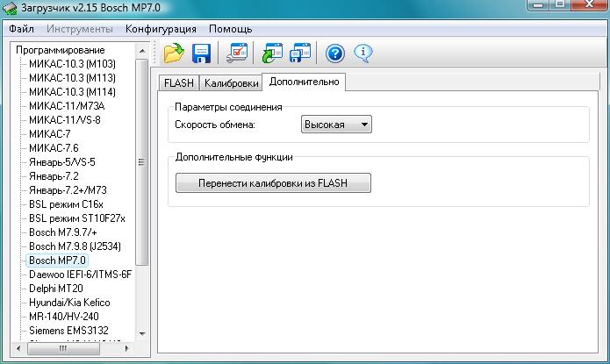Select the Дополнительно tab
610x364 pixels.
(x=304, y=82)
